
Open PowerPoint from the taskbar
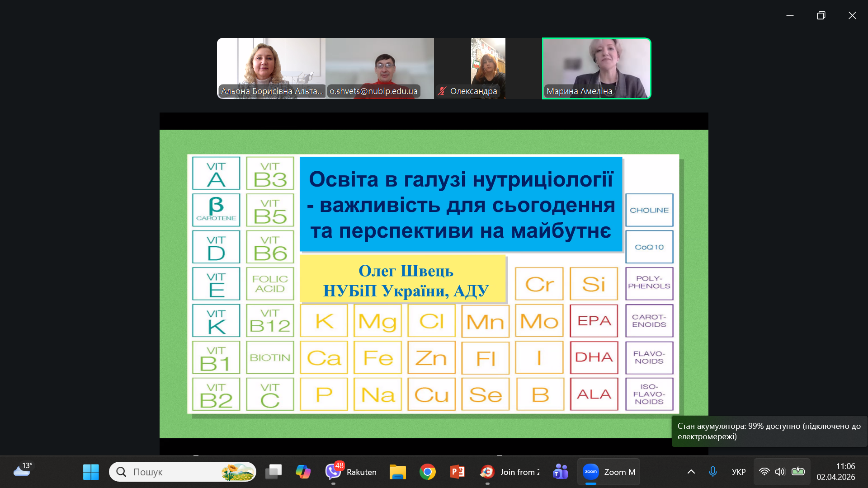pos(457,472)
